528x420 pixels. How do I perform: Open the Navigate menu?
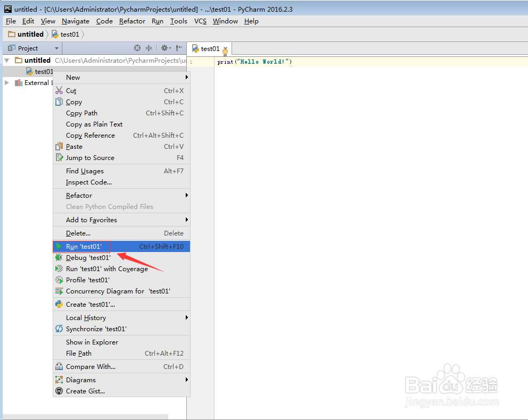click(x=76, y=21)
